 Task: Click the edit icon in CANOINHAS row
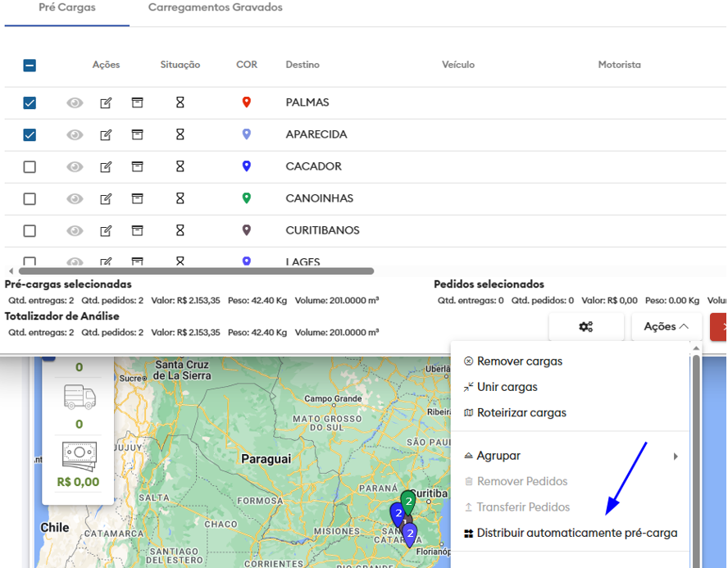[106, 198]
